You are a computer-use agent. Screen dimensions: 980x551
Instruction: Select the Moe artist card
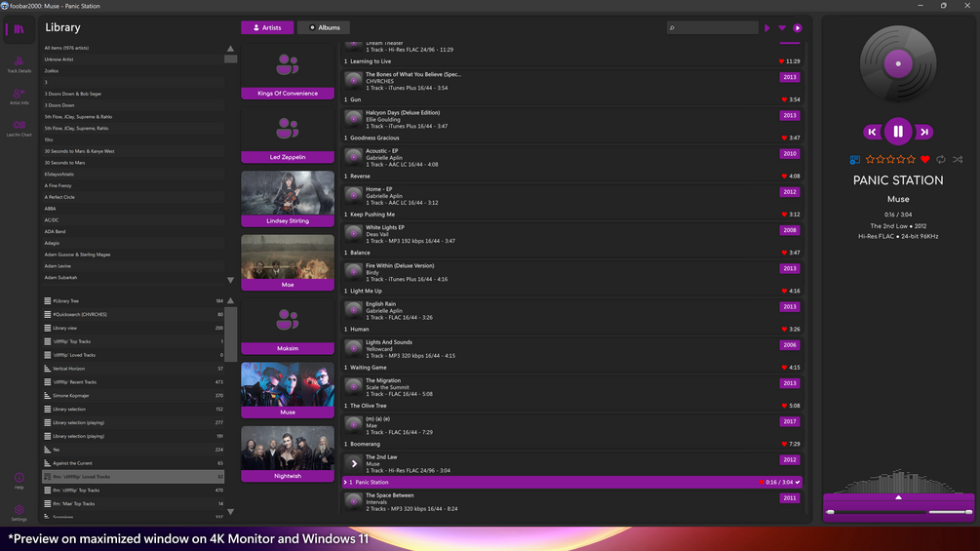(x=288, y=262)
